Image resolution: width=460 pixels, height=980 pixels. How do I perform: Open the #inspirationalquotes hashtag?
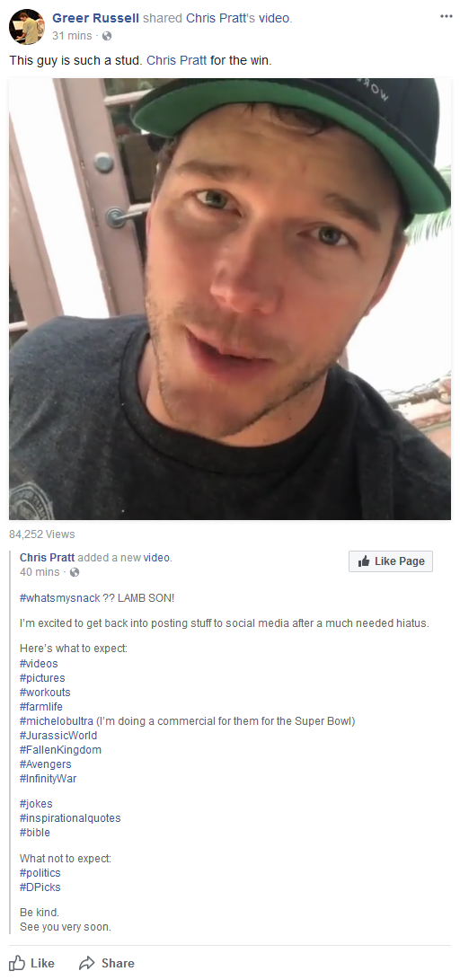(70, 818)
